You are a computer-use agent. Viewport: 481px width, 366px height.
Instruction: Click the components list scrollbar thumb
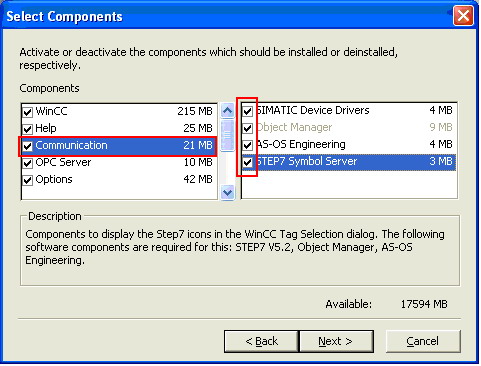tap(228, 135)
